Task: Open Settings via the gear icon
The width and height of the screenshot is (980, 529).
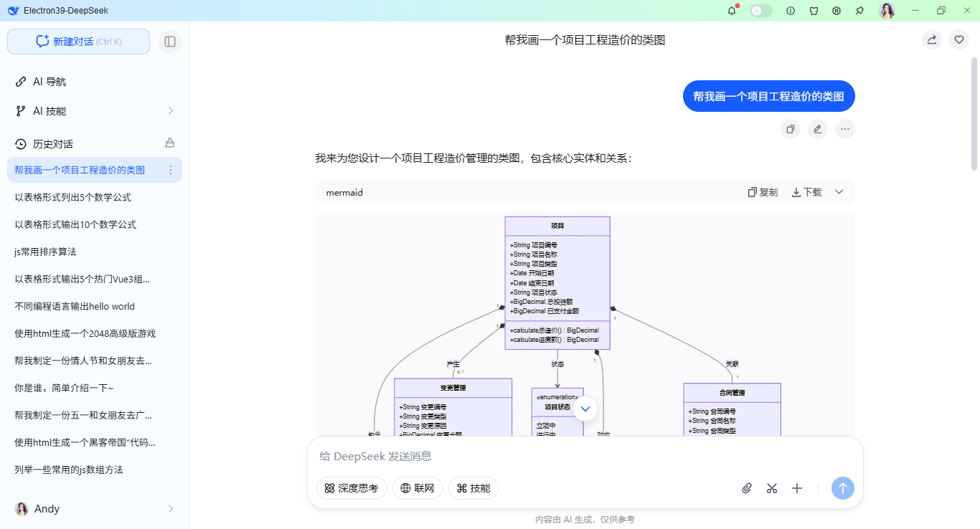Action: click(x=837, y=11)
